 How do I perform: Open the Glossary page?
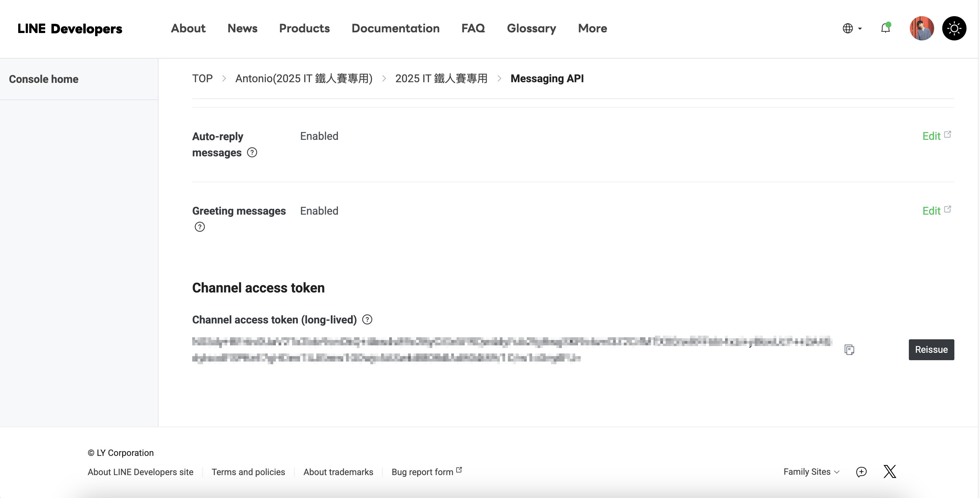pos(531,28)
